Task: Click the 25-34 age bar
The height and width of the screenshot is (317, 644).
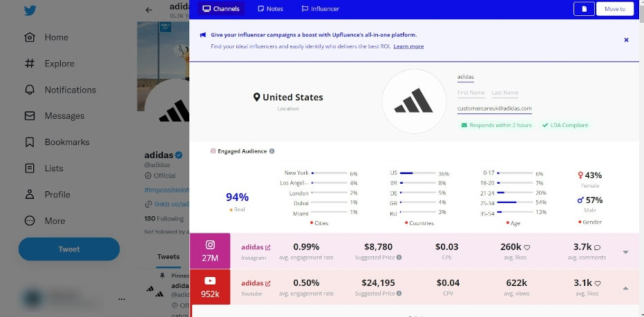Action: [515, 202]
